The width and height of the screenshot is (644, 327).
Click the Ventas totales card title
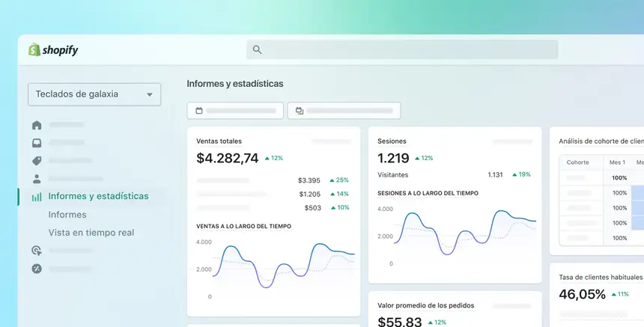pos(219,141)
